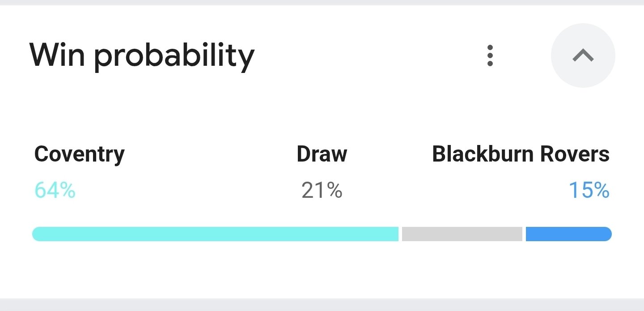The width and height of the screenshot is (644, 311).
Task: Collapse the Win probability section
Action: pyautogui.click(x=583, y=55)
